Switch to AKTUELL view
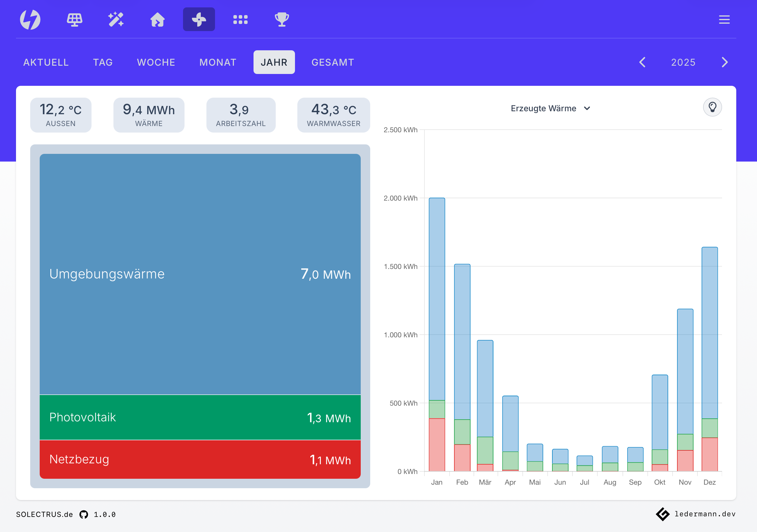The width and height of the screenshot is (757, 532). click(46, 62)
